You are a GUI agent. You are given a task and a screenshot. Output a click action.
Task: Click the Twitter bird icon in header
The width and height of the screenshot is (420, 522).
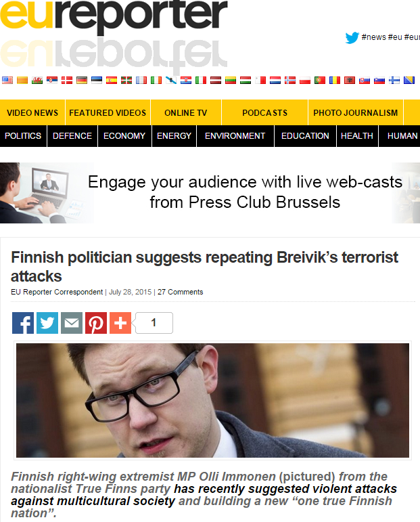(x=352, y=37)
